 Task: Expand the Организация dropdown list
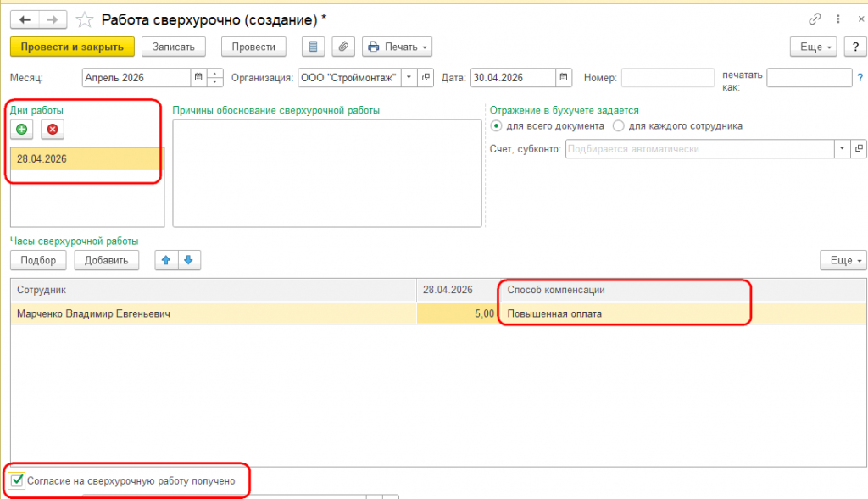pyautogui.click(x=409, y=77)
